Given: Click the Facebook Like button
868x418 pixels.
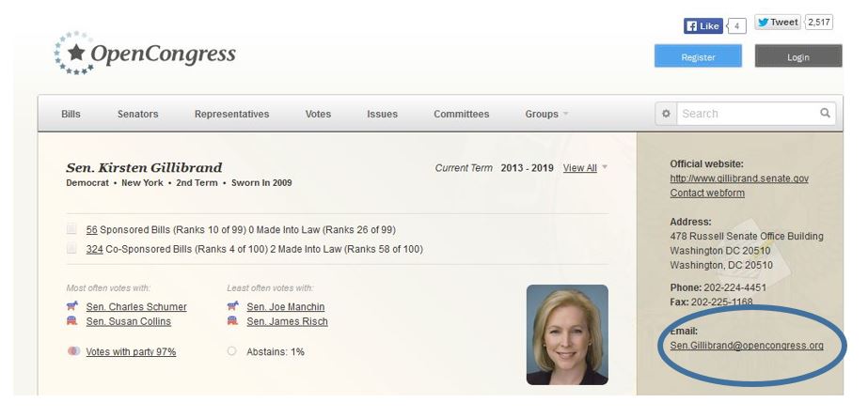Looking at the screenshot, I should click(703, 26).
